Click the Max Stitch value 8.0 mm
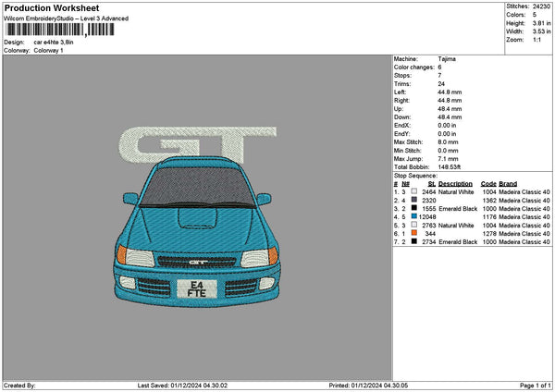The image size is (555, 392). click(x=448, y=142)
